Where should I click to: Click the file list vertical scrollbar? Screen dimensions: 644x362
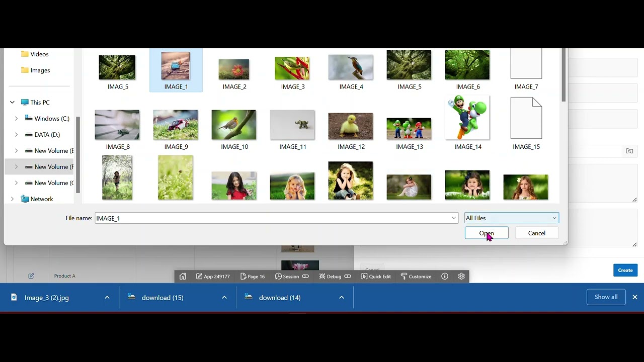[563, 75]
